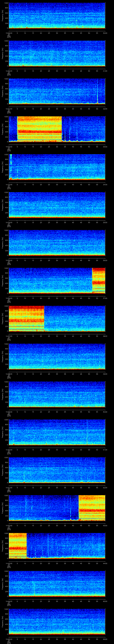The height and width of the screenshot is (644, 114).
Task: Click the 1000 Hz tick of 14:29:00 spectrogram
Action: (x=6, y=3)
